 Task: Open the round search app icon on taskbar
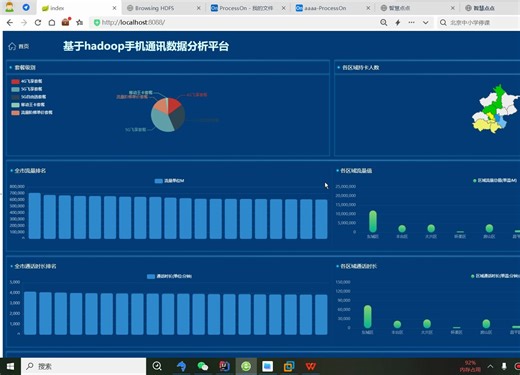coord(157,366)
